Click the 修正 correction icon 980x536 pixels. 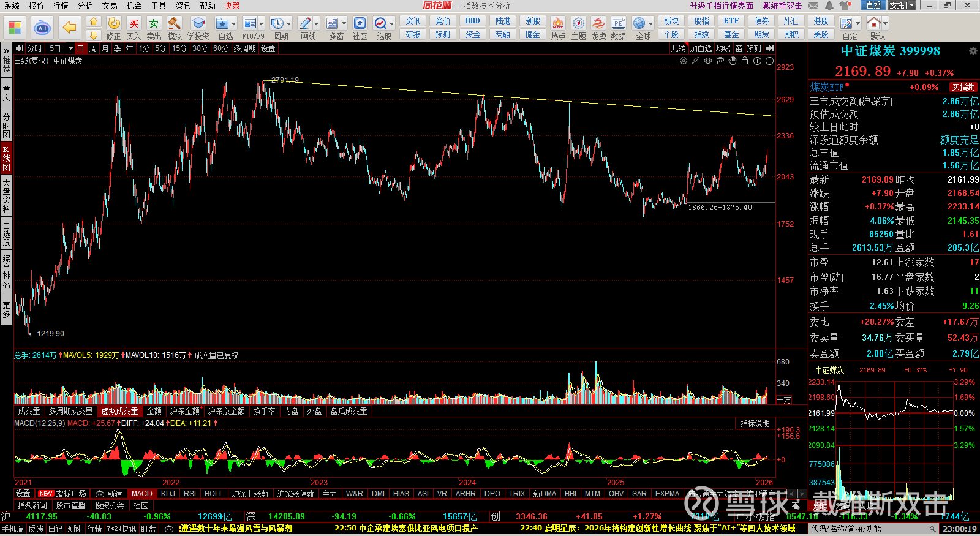(x=114, y=24)
